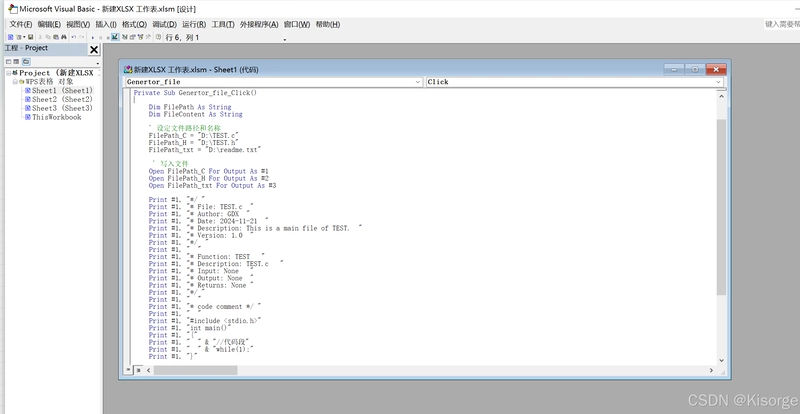Open the 调试(D) menu

click(x=164, y=25)
